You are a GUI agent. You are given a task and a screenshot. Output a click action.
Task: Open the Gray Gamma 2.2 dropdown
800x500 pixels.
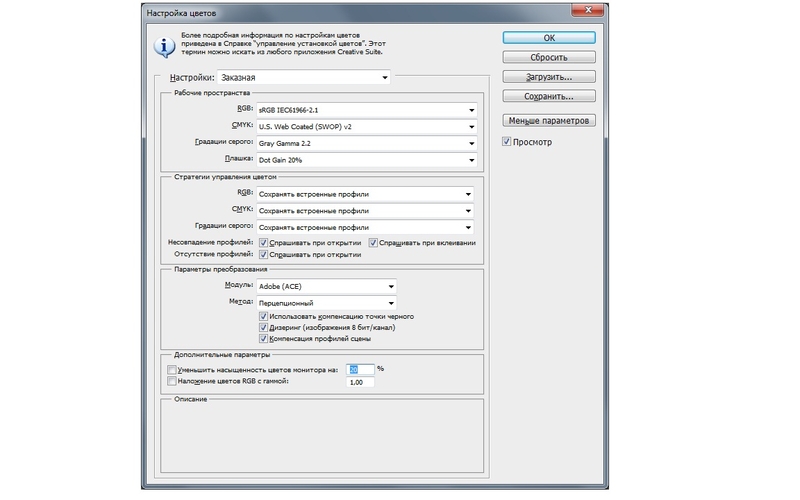click(366, 143)
